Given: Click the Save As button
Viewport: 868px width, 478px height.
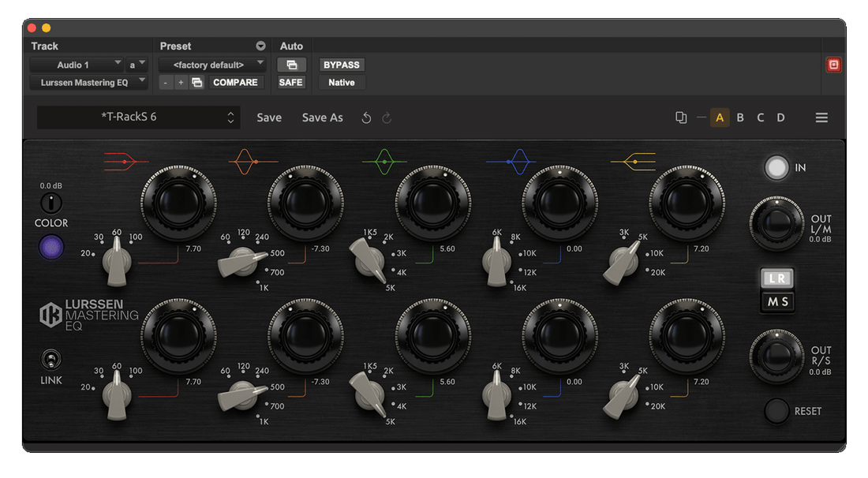Looking at the screenshot, I should tap(322, 118).
